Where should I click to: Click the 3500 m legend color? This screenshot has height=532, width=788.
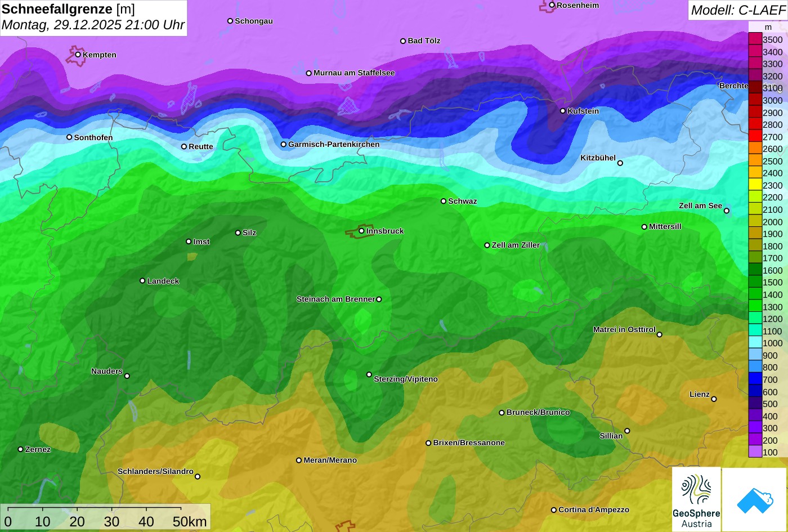tap(755, 39)
